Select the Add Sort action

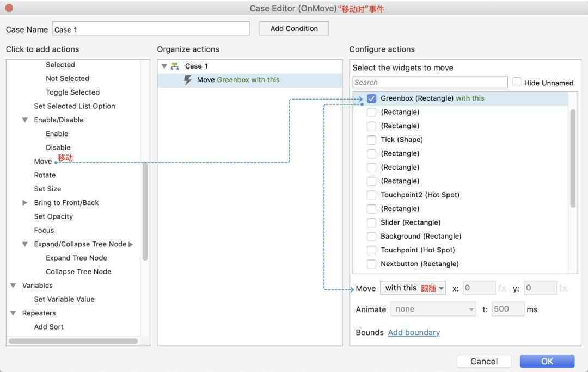click(49, 327)
